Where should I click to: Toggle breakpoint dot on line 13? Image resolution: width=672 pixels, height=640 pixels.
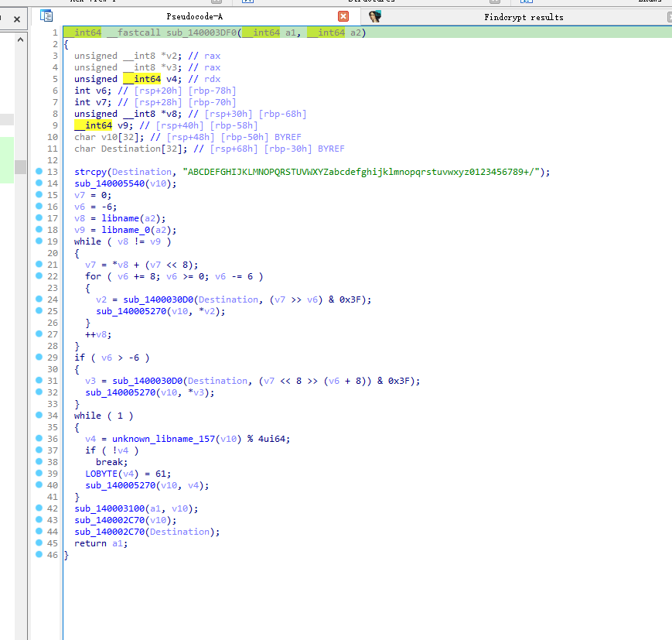pyautogui.click(x=39, y=172)
